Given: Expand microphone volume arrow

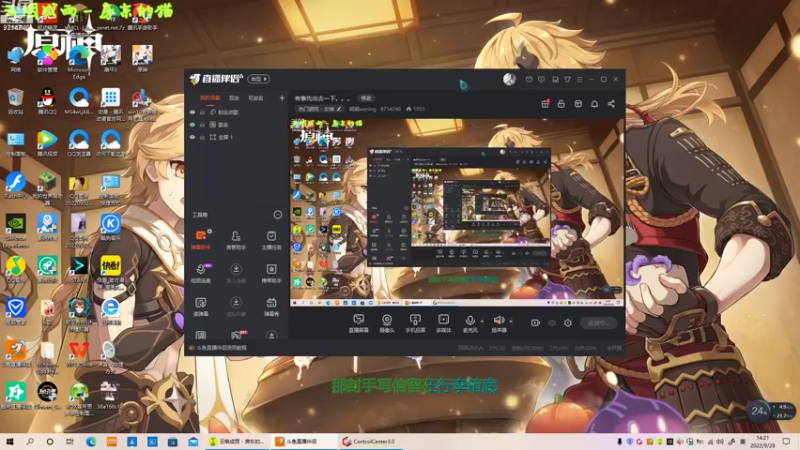Looking at the screenshot, I should 483,321.
